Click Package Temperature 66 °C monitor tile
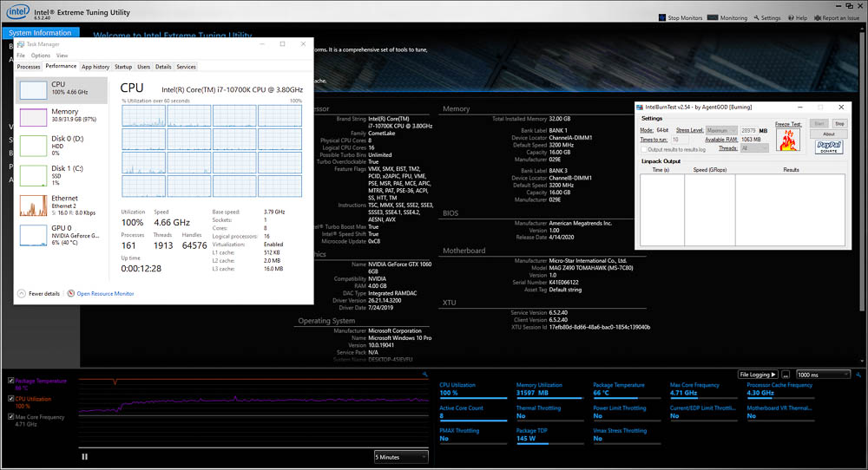 click(626, 390)
